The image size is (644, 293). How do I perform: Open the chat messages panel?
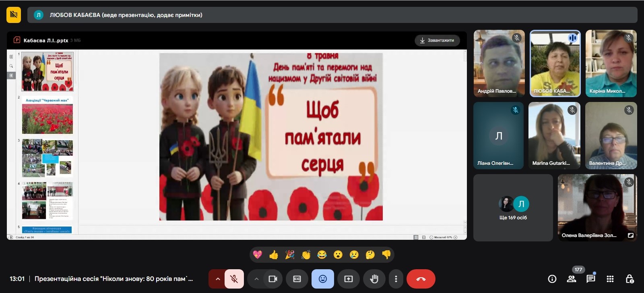click(x=591, y=279)
